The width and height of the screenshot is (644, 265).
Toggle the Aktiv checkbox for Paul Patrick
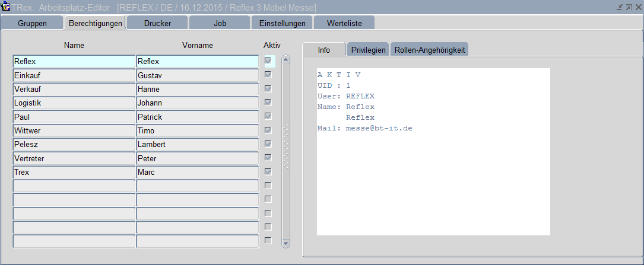pos(268,116)
